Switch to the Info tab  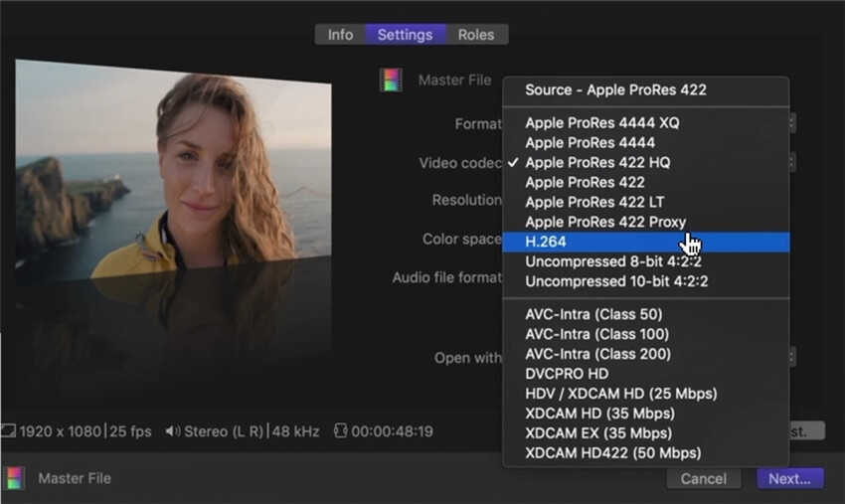[x=340, y=35]
